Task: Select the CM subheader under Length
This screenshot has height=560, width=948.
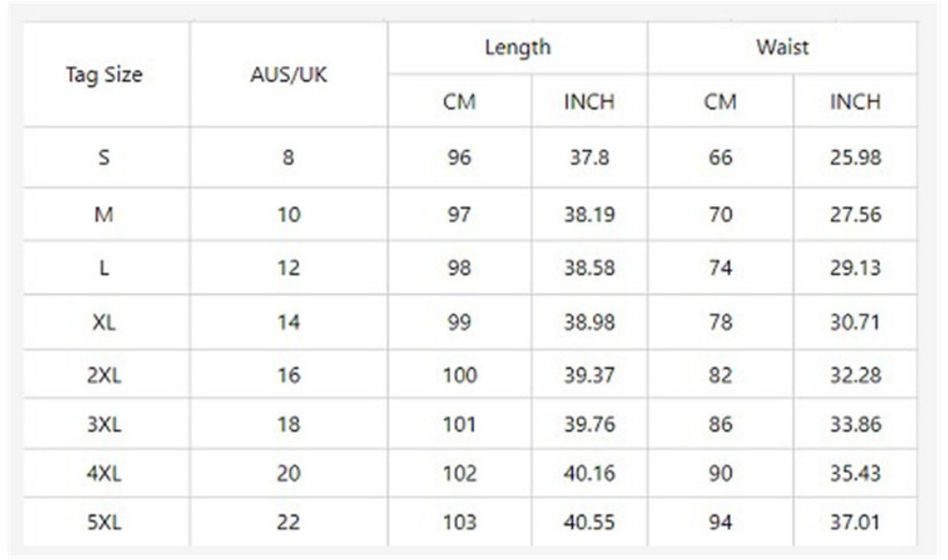Action: click(459, 102)
